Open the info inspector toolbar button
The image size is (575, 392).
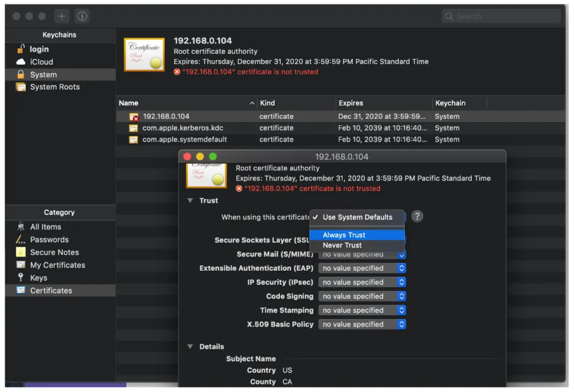[x=82, y=16]
